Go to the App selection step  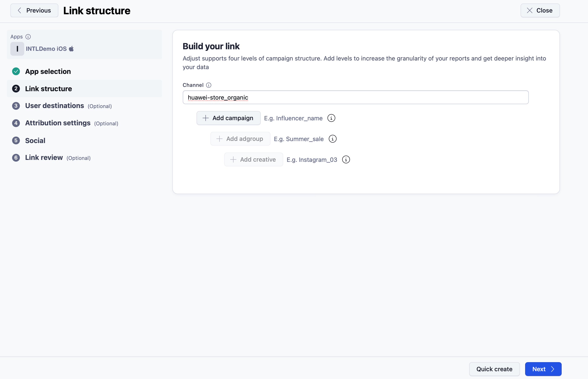(x=48, y=71)
